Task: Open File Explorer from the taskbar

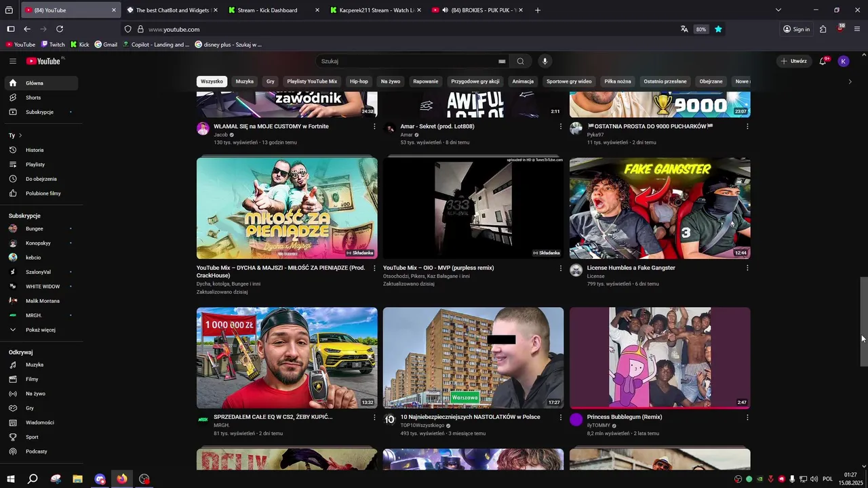Action: coord(77,479)
